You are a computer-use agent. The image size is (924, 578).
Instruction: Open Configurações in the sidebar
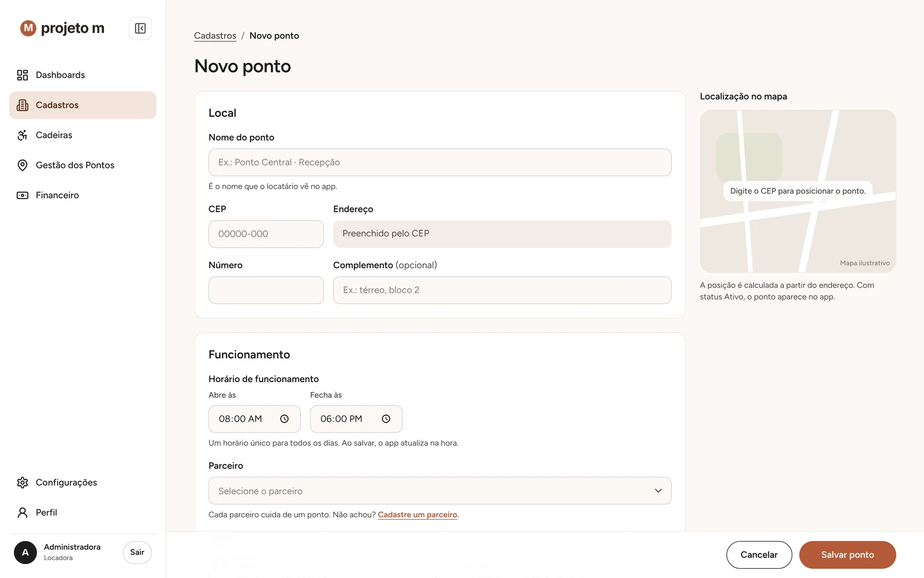83,483
